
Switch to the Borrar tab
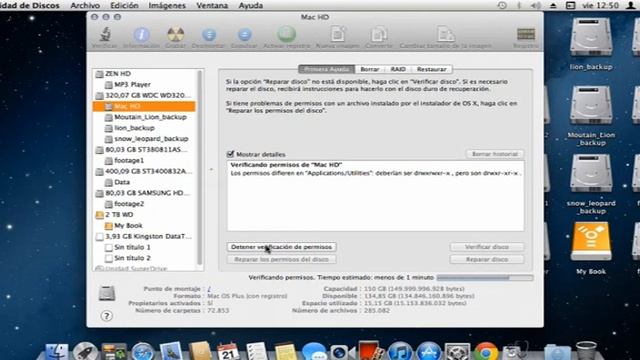(370, 69)
